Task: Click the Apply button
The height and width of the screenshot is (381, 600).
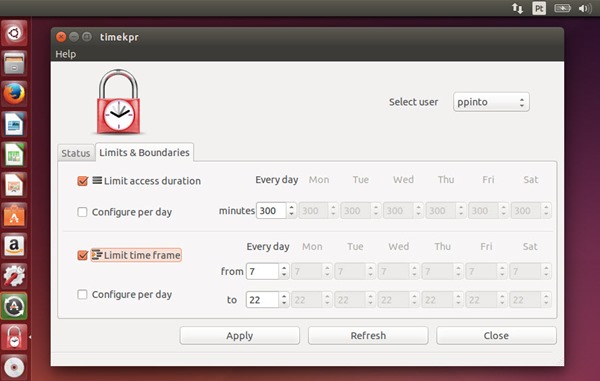Action: (240, 335)
